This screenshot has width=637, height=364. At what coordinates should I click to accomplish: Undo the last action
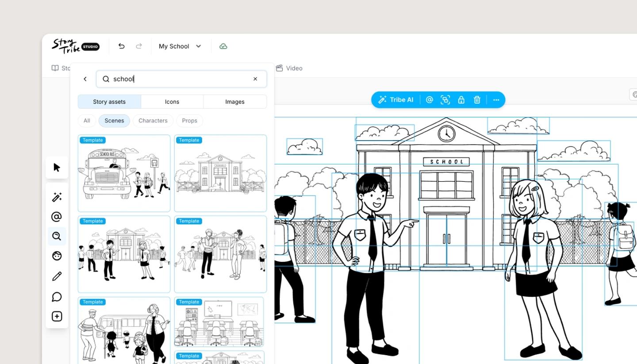point(122,46)
